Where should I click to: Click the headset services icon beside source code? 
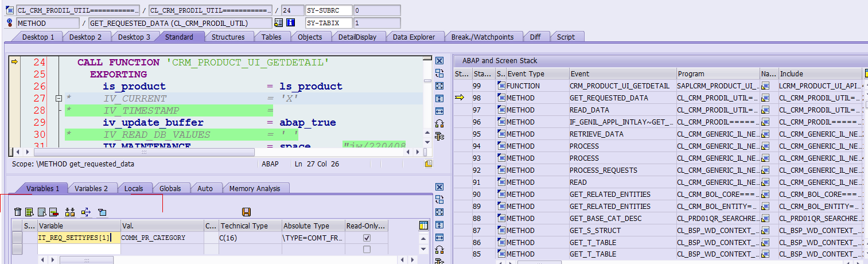(x=439, y=123)
